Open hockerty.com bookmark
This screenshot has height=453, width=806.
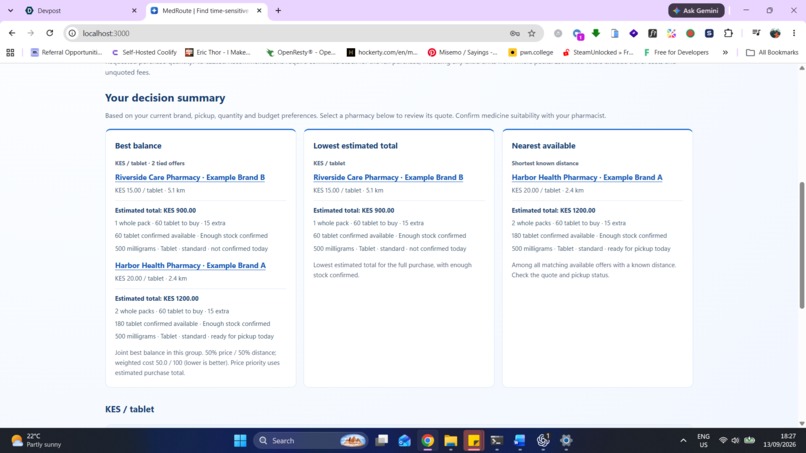(x=382, y=52)
